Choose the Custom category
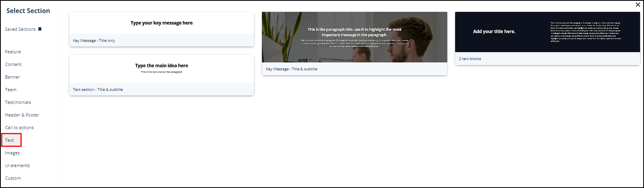Screen dimensions: 644x188 point(13,178)
